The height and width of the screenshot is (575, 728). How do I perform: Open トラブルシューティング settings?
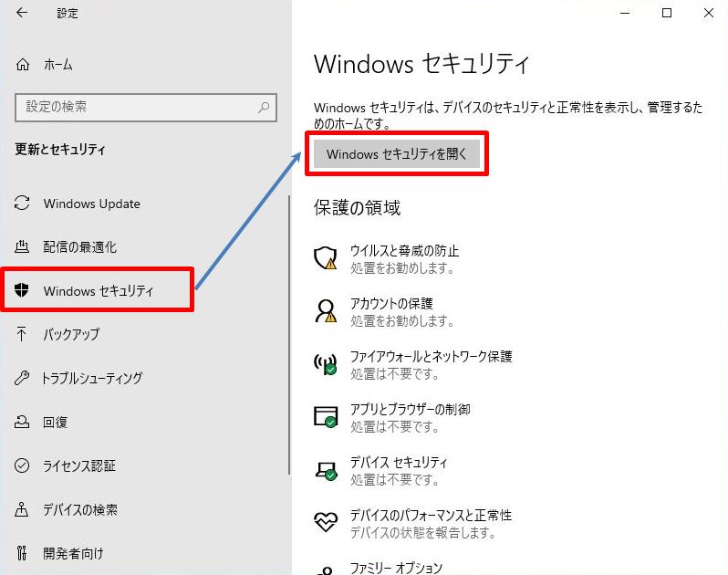pyautogui.click(x=92, y=378)
